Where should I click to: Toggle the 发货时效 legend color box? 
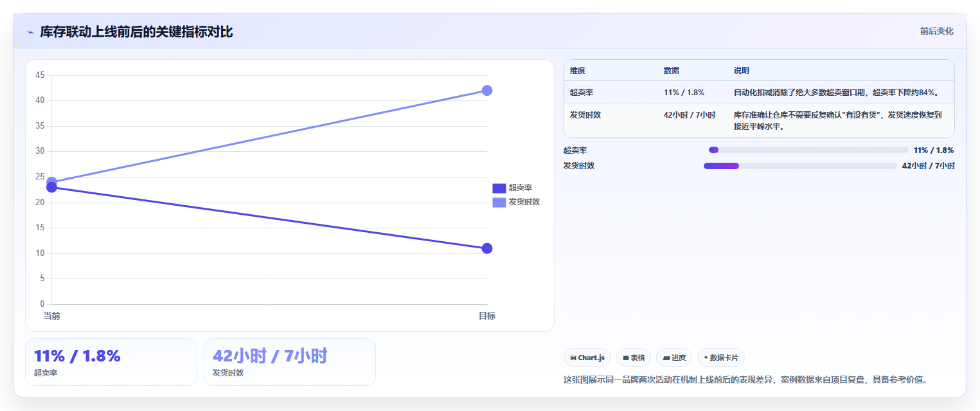point(499,202)
